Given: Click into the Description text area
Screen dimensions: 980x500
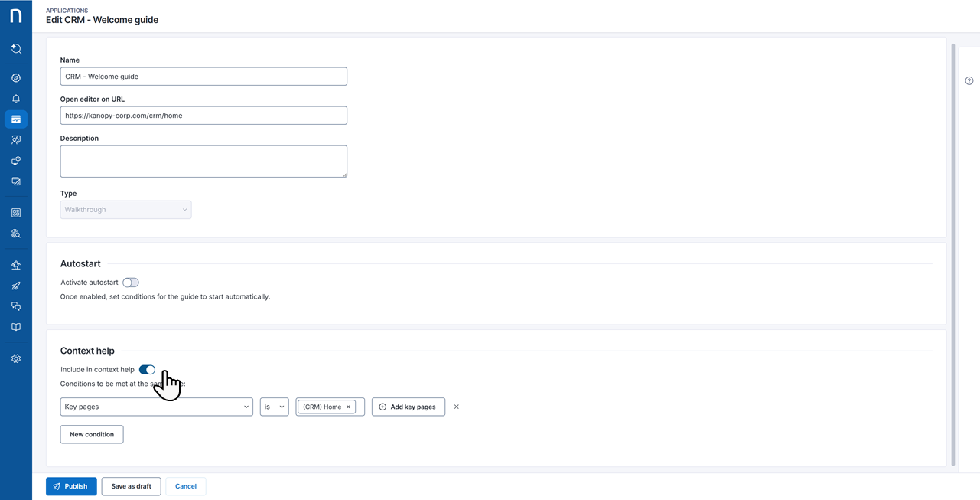Looking at the screenshot, I should (203, 162).
